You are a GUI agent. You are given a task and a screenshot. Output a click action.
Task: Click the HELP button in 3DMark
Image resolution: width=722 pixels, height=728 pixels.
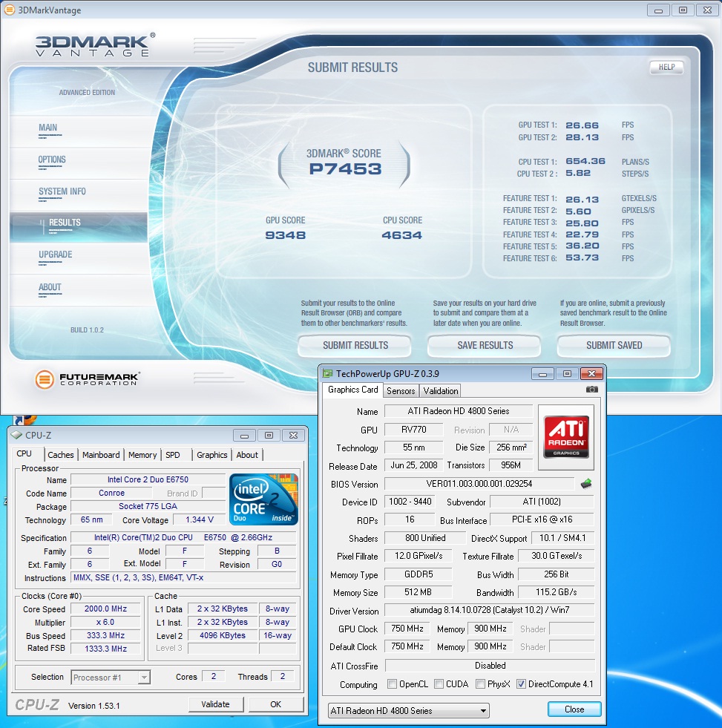point(667,68)
